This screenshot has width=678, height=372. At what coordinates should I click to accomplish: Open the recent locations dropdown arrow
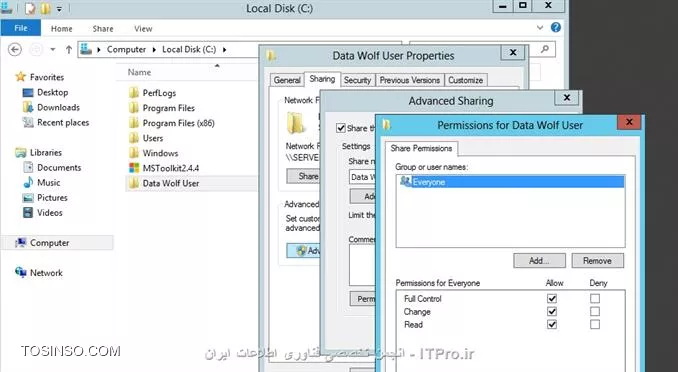click(x=53, y=49)
